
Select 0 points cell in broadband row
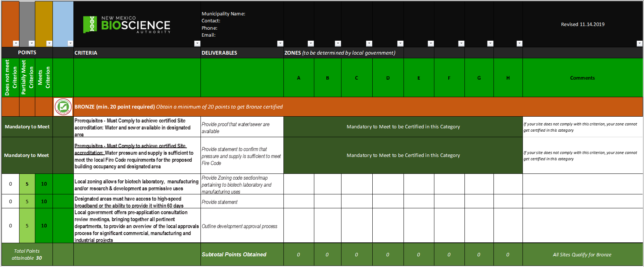click(10, 201)
